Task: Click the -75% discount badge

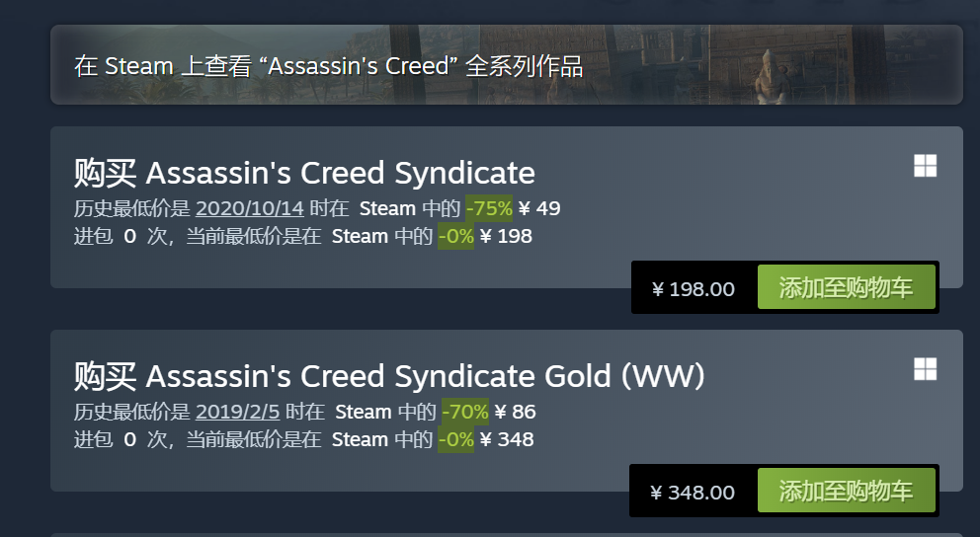Action: (489, 208)
